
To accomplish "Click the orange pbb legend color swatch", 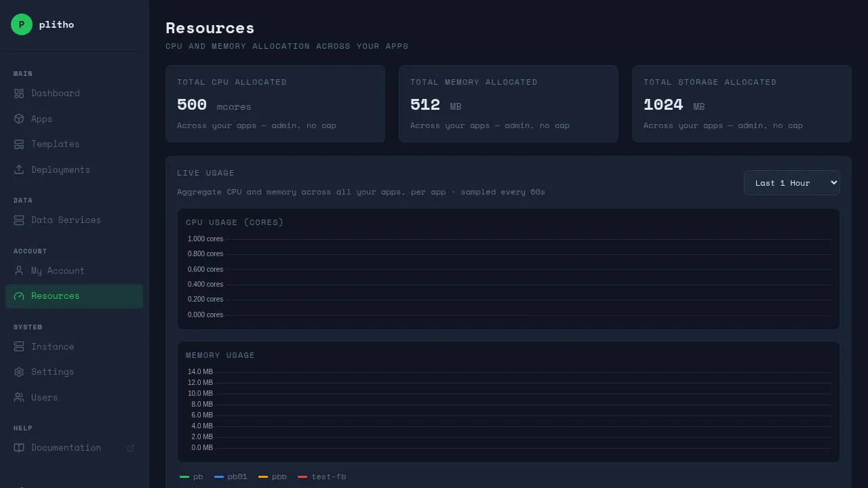I will pos(263,477).
